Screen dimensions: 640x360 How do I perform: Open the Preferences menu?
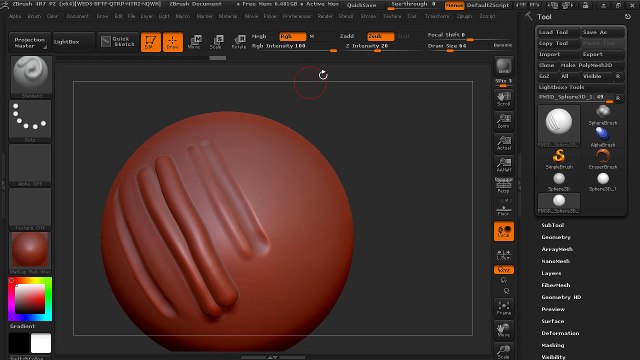point(297,16)
